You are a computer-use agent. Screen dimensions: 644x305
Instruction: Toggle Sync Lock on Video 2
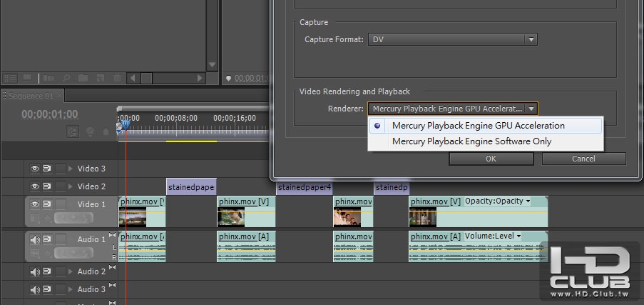[47, 186]
